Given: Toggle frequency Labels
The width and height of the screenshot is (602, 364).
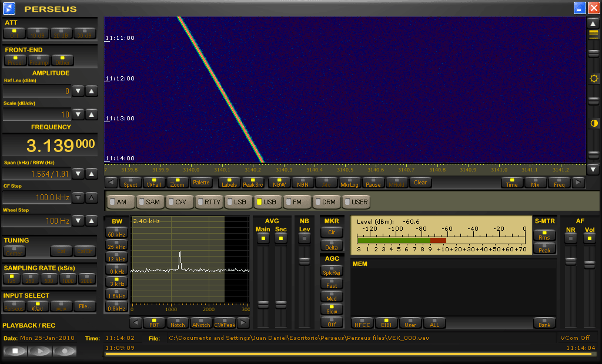Looking at the screenshot, I should [x=229, y=183].
